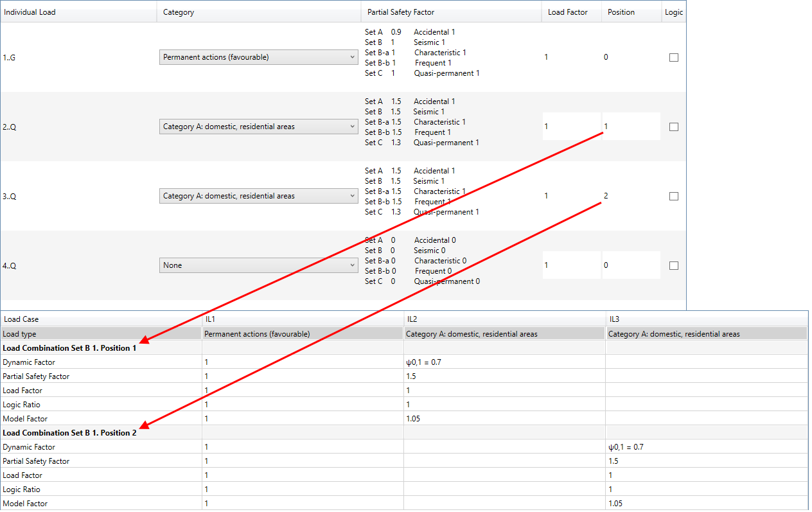
Task: Click the Load Factor input for load 2..Q
Action: (x=570, y=126)
